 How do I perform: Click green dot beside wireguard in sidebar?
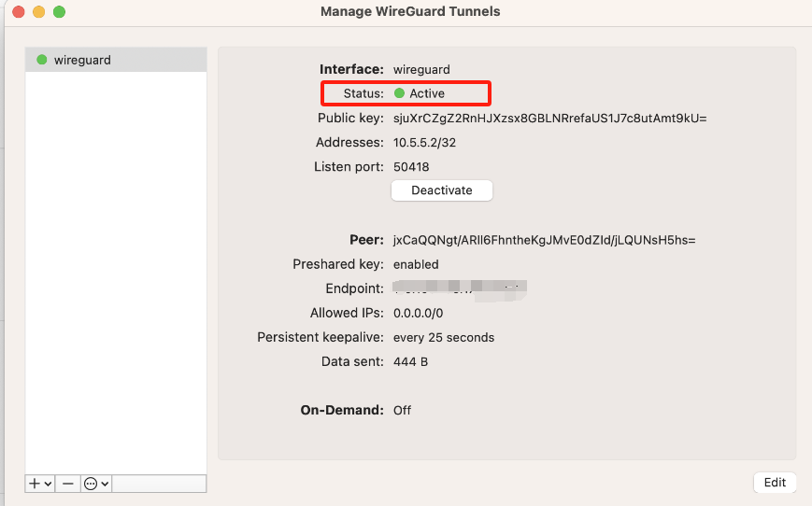coord(42,60)
